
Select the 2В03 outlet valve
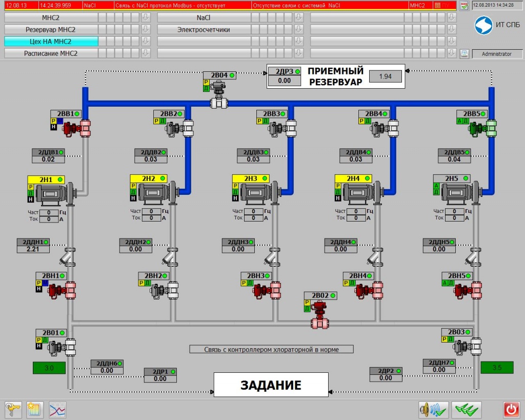point(468,346)
